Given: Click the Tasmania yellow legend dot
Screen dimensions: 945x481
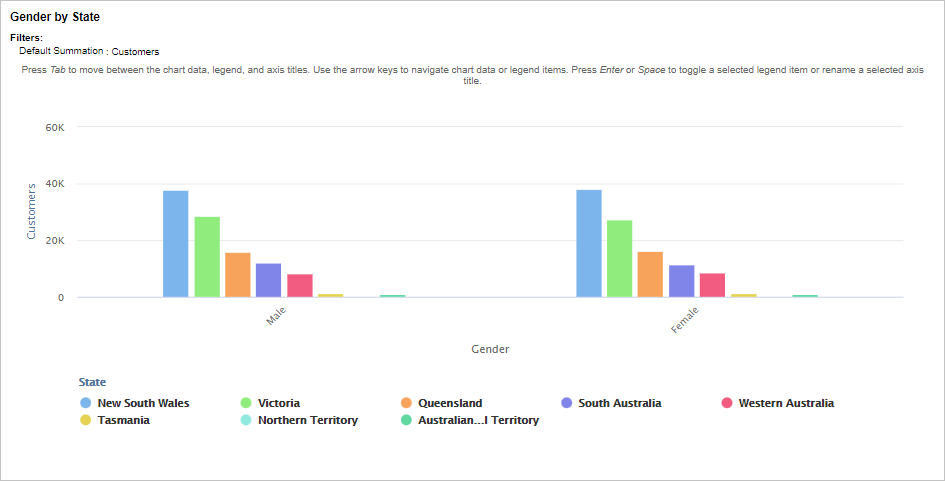Looking at the screenshot, I should click(x=86, y=420).
